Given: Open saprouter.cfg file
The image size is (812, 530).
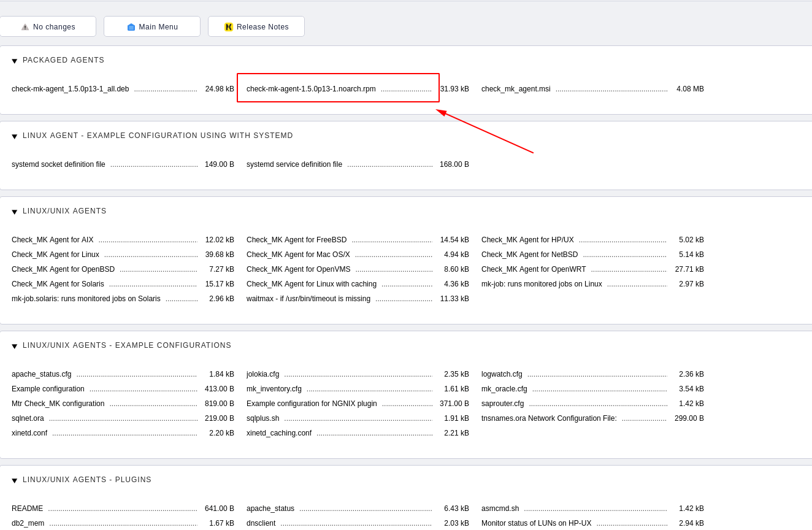Looking at the screenshot, I should [x=503, y=404].
